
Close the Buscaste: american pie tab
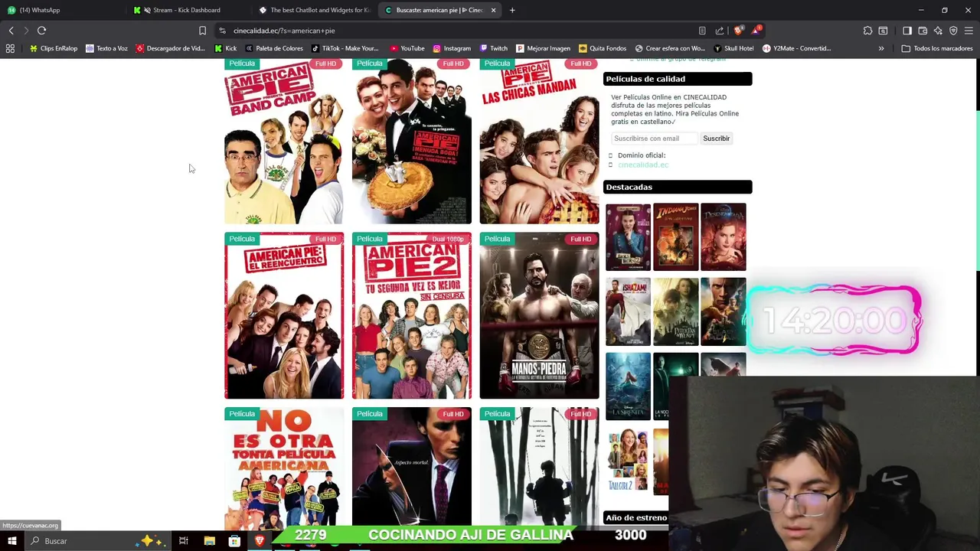493,10
